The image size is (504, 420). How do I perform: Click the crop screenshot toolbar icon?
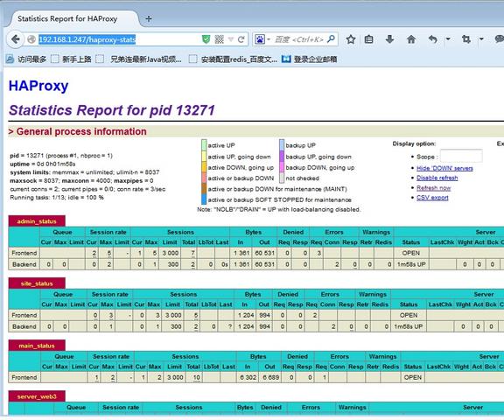click(x=466, y=39)
